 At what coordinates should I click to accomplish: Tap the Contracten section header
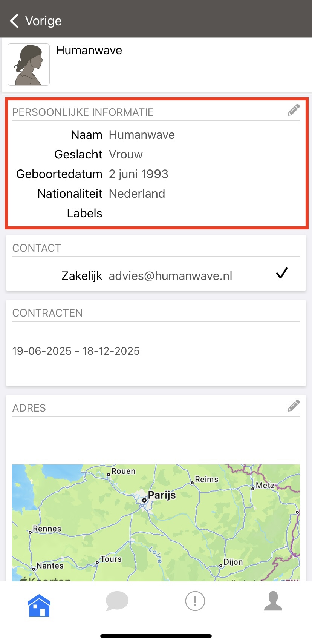coord(47,313)
